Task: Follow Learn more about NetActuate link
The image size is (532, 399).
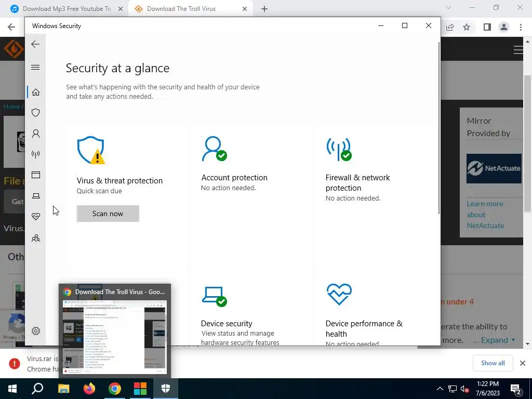Action: (x=485, y=215)
